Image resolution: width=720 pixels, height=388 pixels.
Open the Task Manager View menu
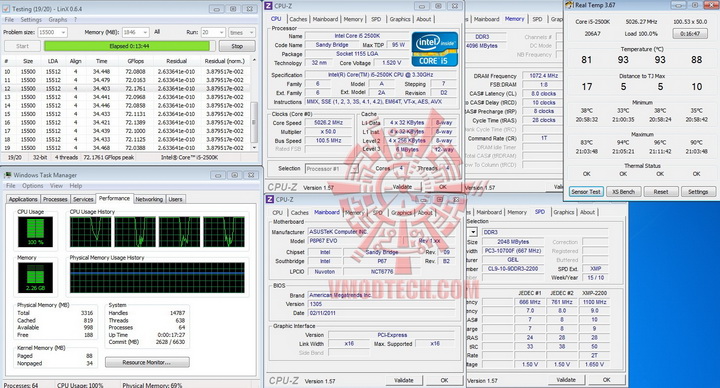56,186
